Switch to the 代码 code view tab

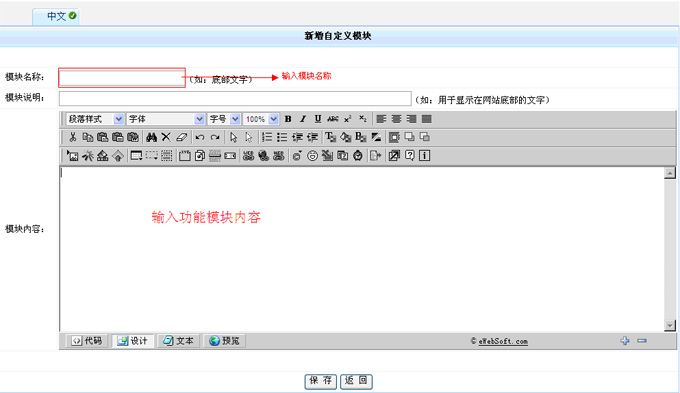tap(87, 341)
